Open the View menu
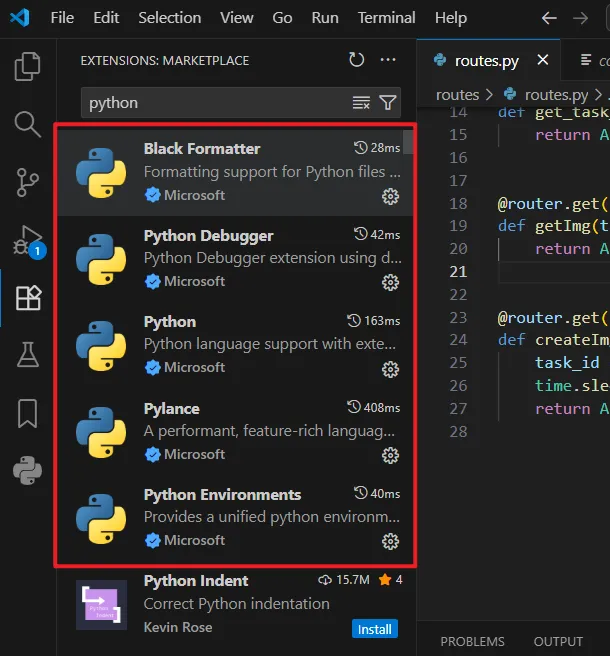 click(237, 18)
